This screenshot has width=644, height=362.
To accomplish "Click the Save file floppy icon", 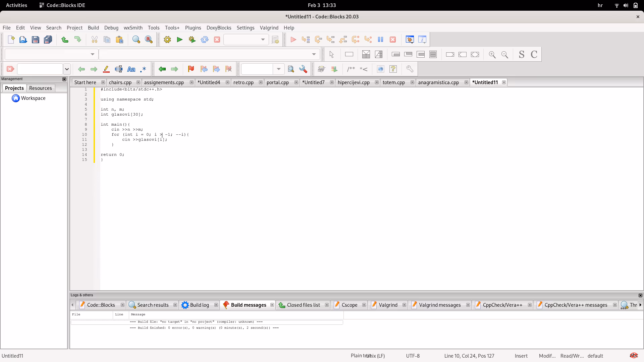I will (x=35, y=40).
